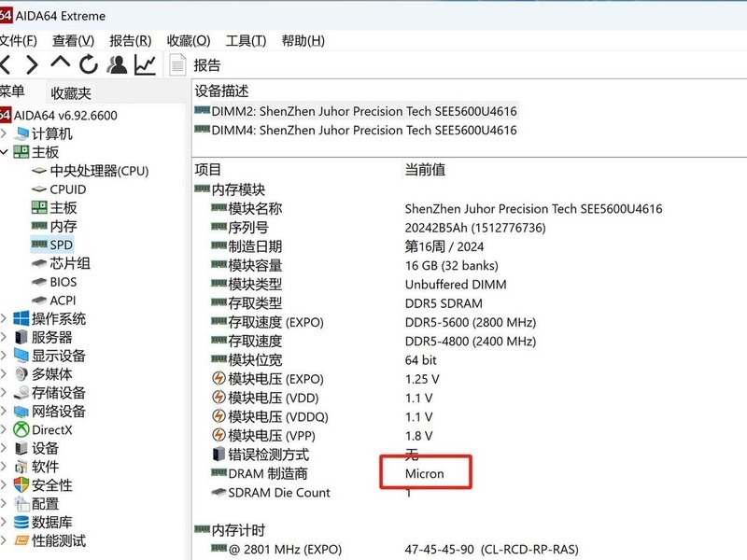The width and height of the screenshot is (747, 560).
Task: Click the 多媒体 speaker icon
Action: pyautogui.click(x=21, y=374)
